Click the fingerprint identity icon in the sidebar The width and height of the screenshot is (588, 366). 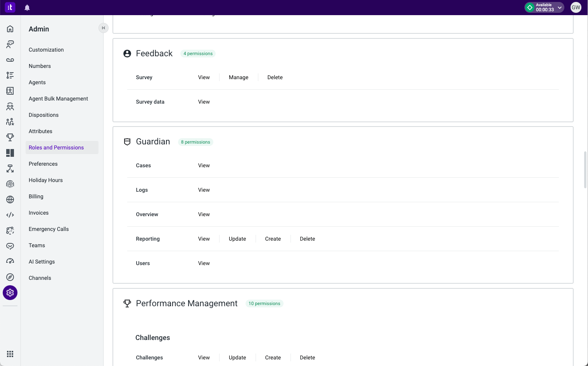(x=10, y=184)
